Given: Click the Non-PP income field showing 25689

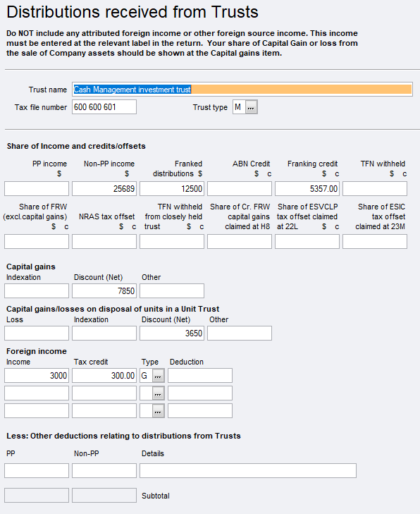Looking at the screenshot, I should coord(104,188).
